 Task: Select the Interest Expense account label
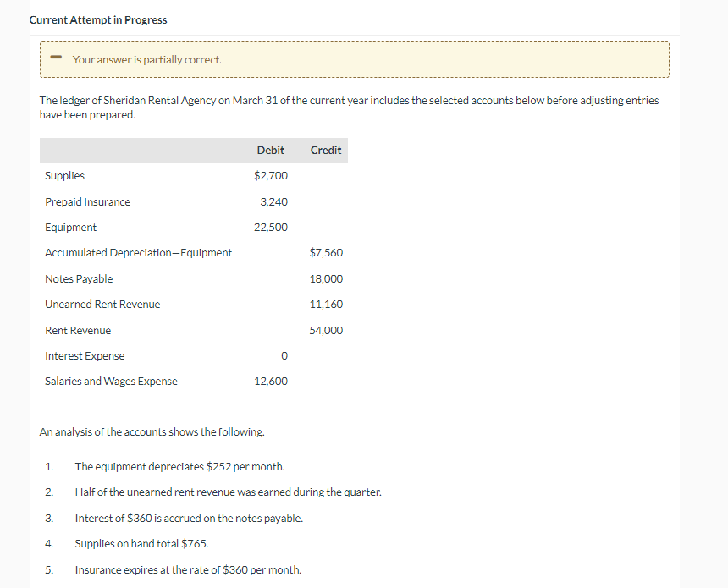tap(85, 356)
